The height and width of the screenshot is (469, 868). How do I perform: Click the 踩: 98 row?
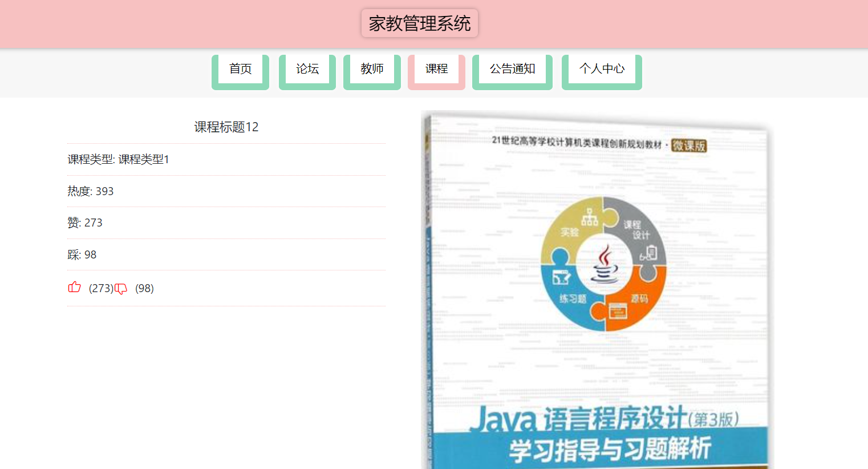pos(226,254)
